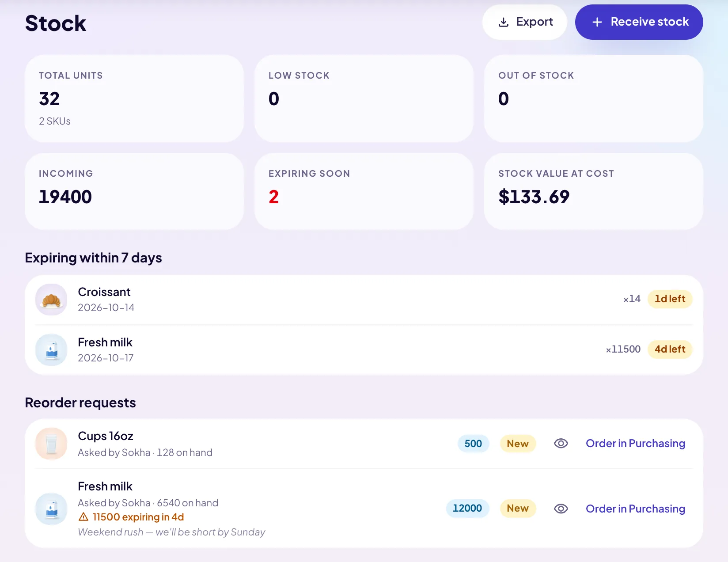Screen dimensions: 728x562
Task: Order Cups 16oz in Purchasing
Action: tap(635, 444)
